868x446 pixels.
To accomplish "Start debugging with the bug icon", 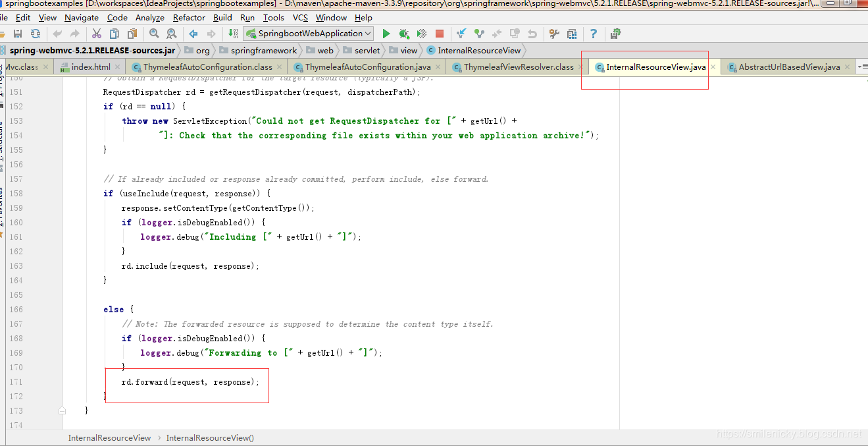I will pyautogui.click(x=404, y=34).
